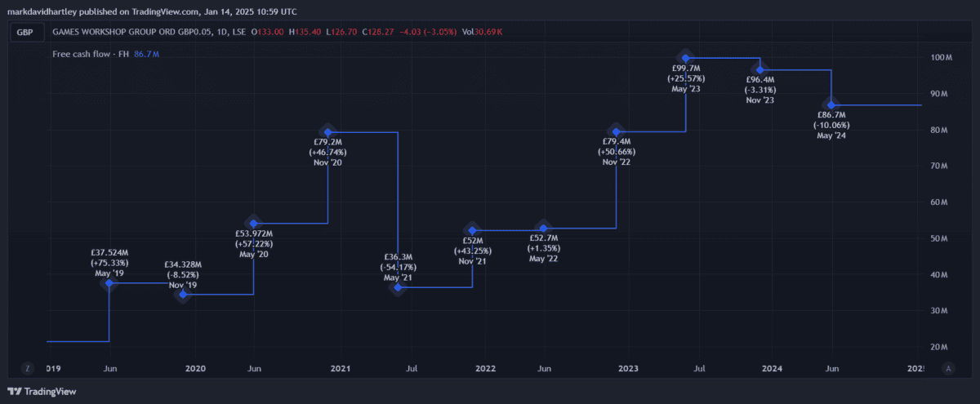This screenshot has width=980, height=404.
Task: Click the May '22 £52.7M data point
Action: [544, 229]
